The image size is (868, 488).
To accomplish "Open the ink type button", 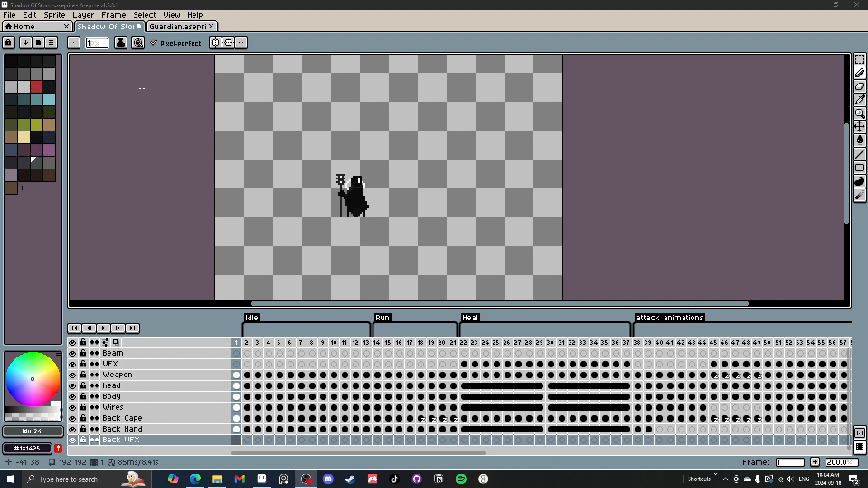I will 121,42.
